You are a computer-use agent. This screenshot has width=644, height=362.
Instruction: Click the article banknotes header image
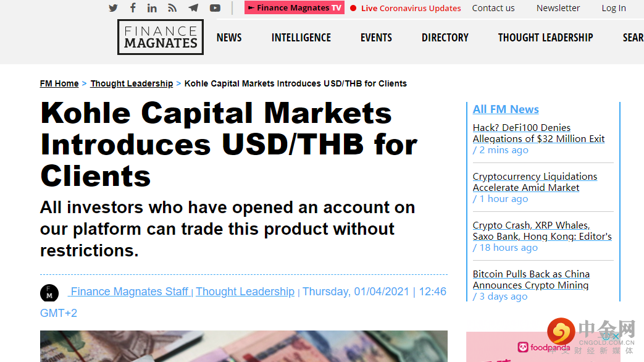tap(243, 346)
